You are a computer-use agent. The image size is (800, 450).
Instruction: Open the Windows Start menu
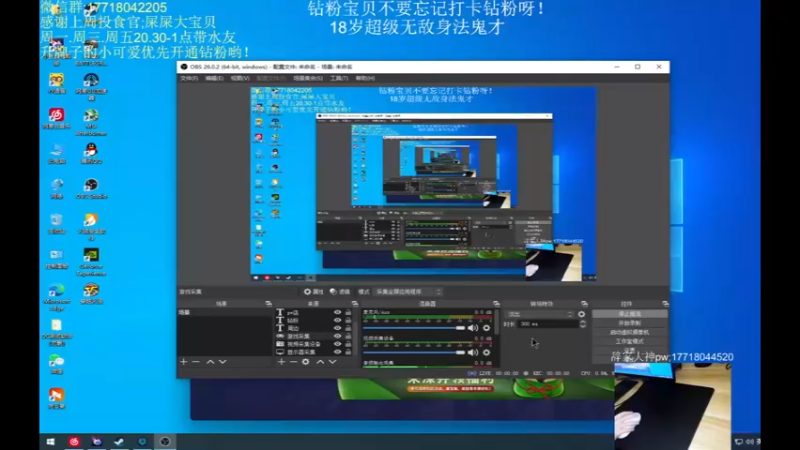pos(51,441)
